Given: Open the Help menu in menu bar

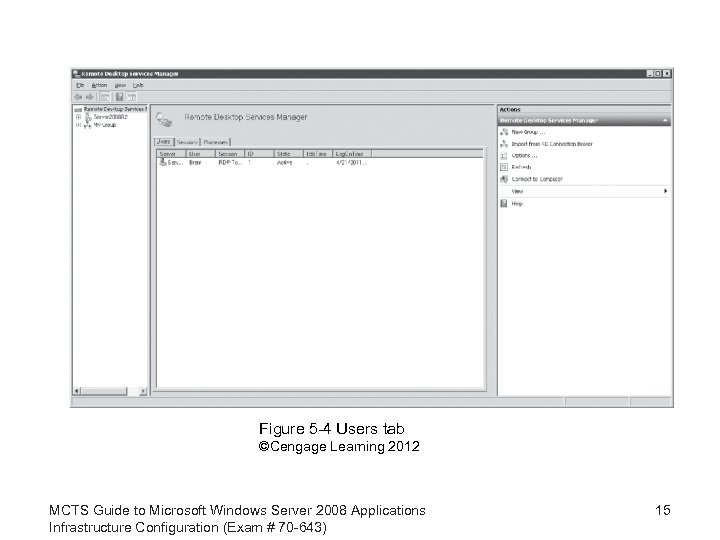Looking at the screenshot, I should tap(138, 85).
